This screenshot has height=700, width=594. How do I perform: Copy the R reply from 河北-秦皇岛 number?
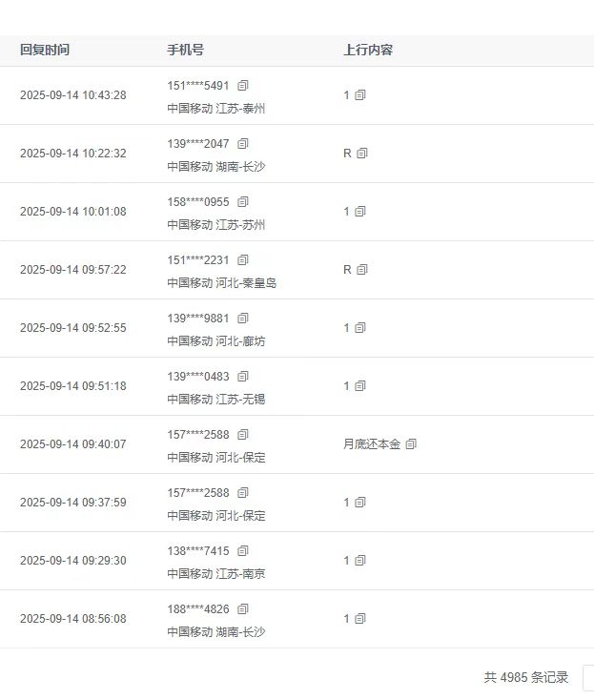click(x=362, y=270)
